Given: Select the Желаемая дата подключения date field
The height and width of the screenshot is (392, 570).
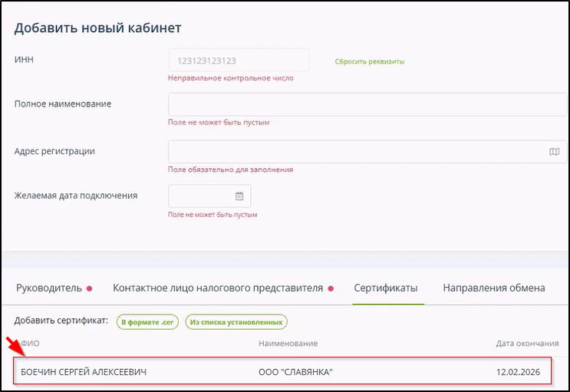Looking at the screenshot, I should pos(201,196).
